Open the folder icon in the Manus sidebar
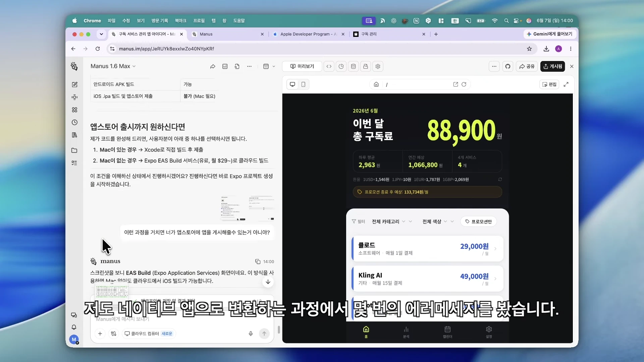Screen dimensions: 644x362 tap(74, 150)
